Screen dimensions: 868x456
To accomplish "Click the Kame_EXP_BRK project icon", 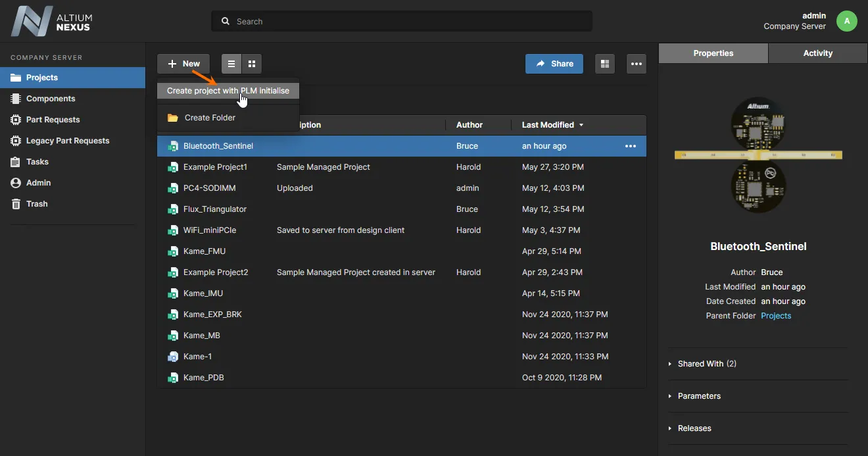I will 173,315.
